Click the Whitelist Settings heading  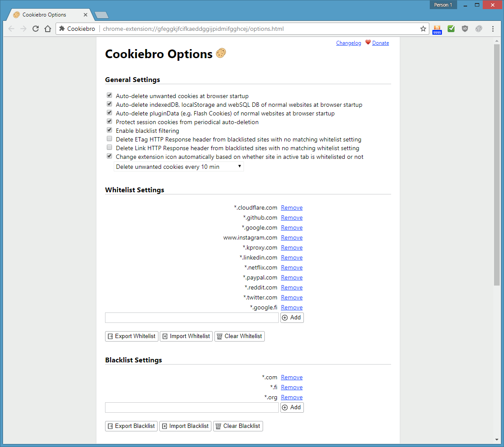(135, 190)
